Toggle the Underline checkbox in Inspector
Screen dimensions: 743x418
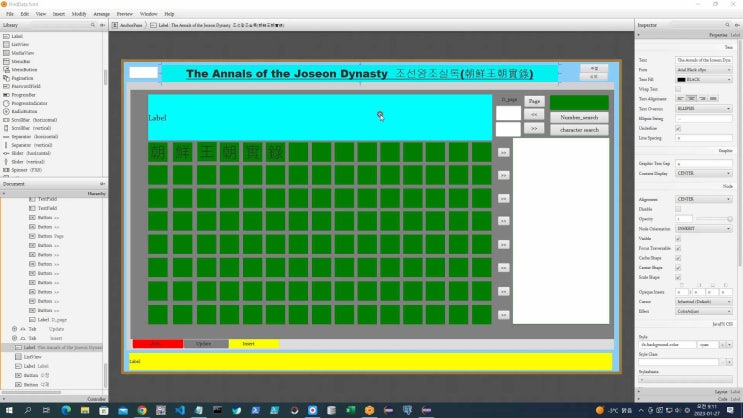(x=679, y=127)
